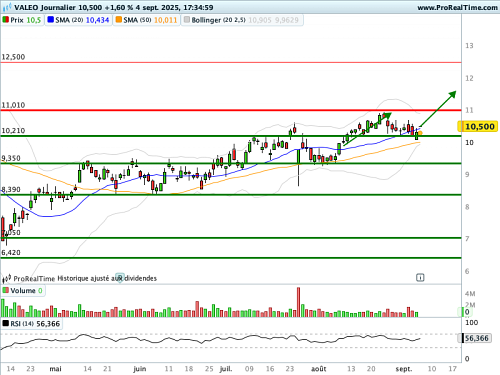Open the RSI (14) 56,366 label
The width and height of the screenshot is (500, 375).
pyautogui.click(x=32, y=324)
